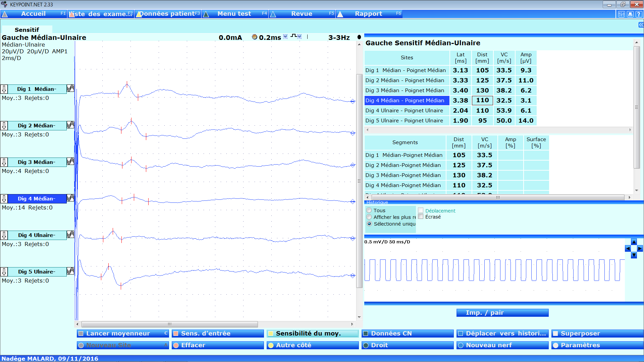
Task: Click the down-arrow icon beside Dig 5 Ulnaire
Action: (x=4, y=271)
